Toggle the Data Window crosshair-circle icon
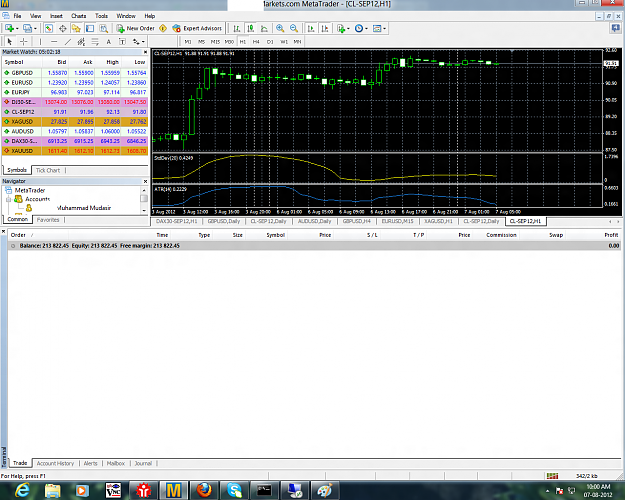 63,28
